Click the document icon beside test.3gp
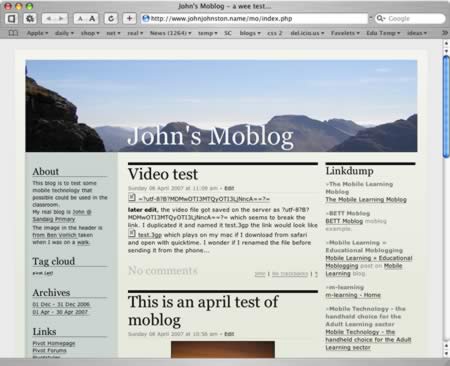Image resolution: width=450 pixels, height=366 pixels. click(132, 234)
